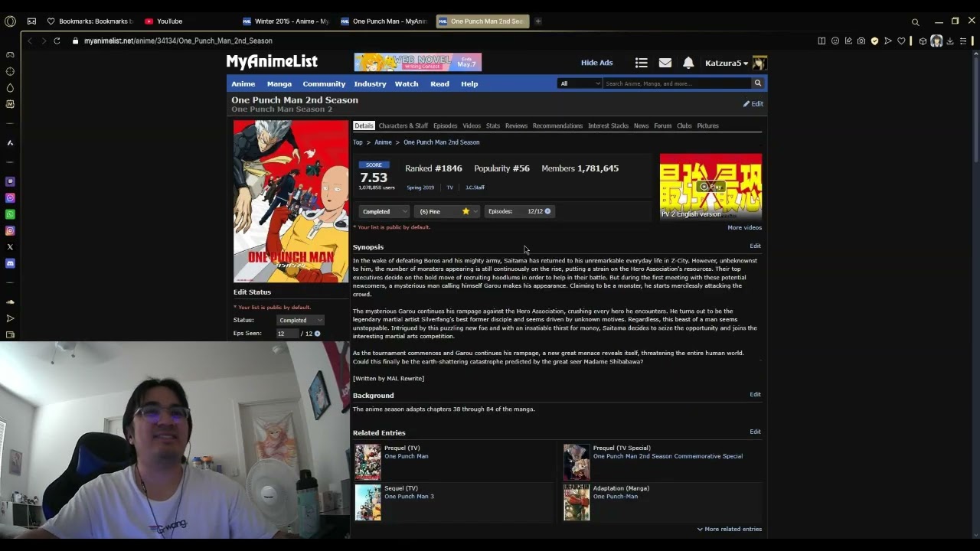Focus the Search Anime, Manga search field

(676, 83)
